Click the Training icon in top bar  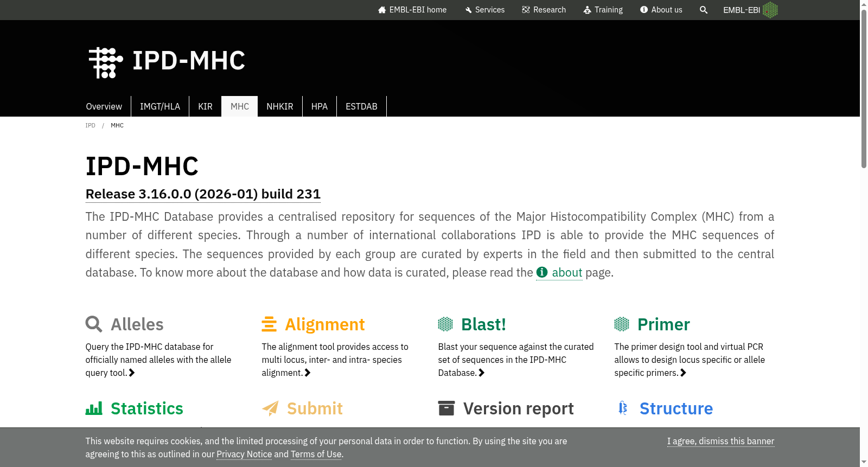(x=587, y=10)
